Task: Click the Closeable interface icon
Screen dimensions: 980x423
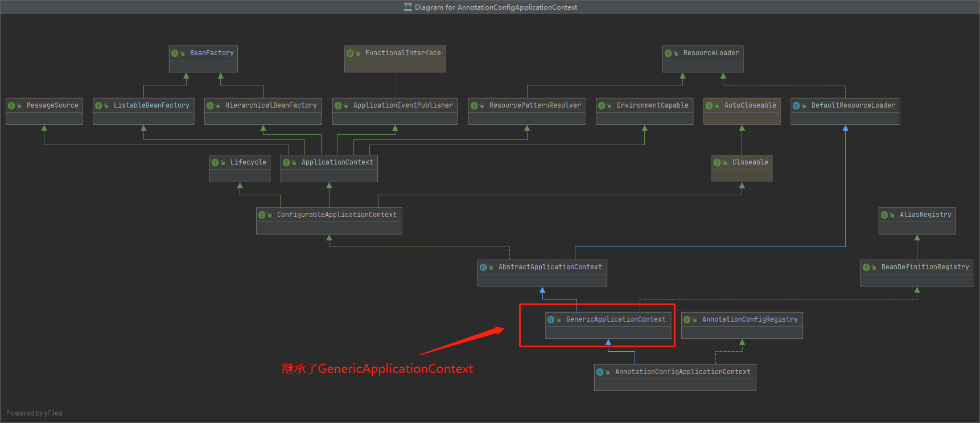Action: pos(717,162)
